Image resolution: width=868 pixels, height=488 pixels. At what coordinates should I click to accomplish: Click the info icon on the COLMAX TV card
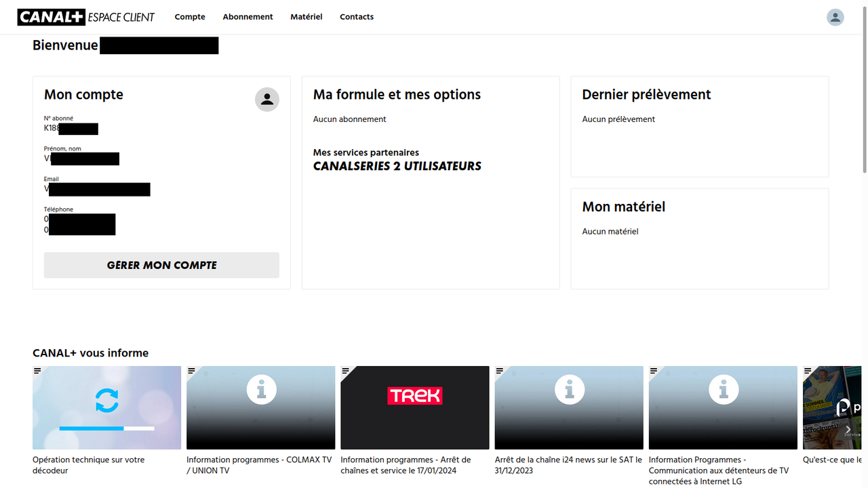pos(261,390)
